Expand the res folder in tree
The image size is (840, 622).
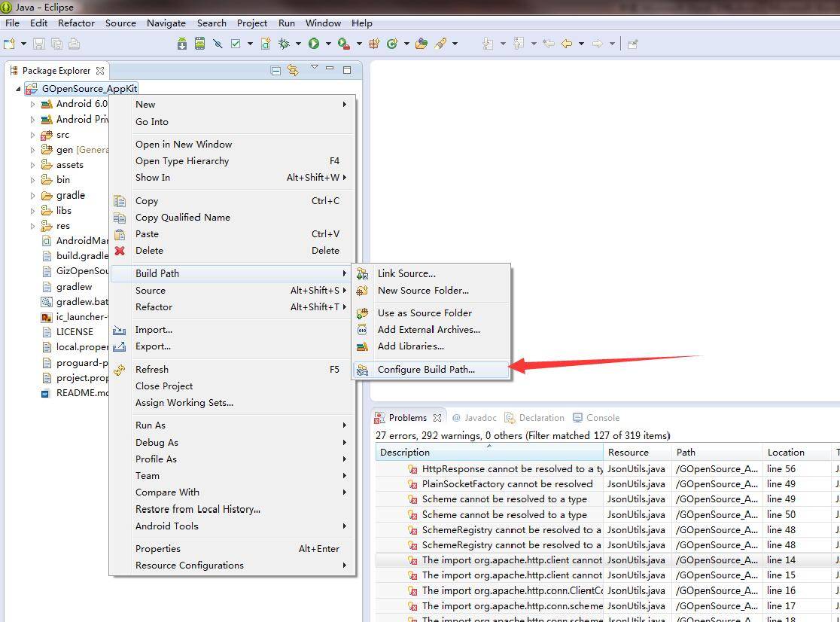click(32, 226)
